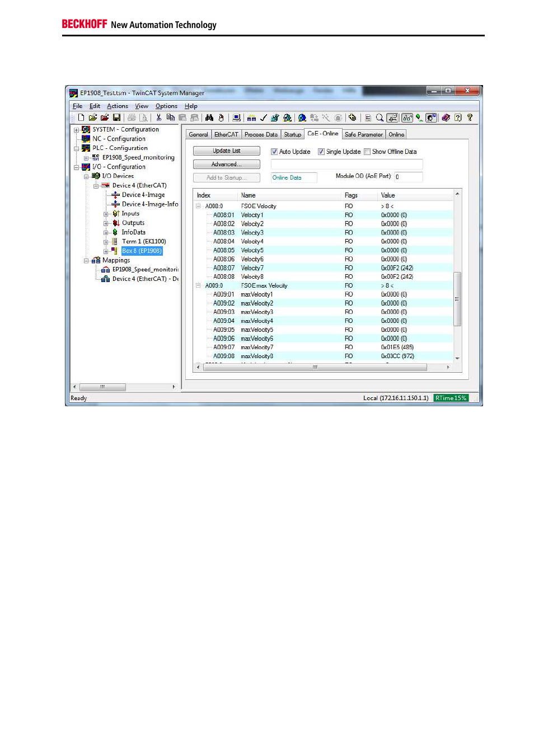Open the Options menu
Viewport: 534px width, 756px height.
(x=166, y=106)
